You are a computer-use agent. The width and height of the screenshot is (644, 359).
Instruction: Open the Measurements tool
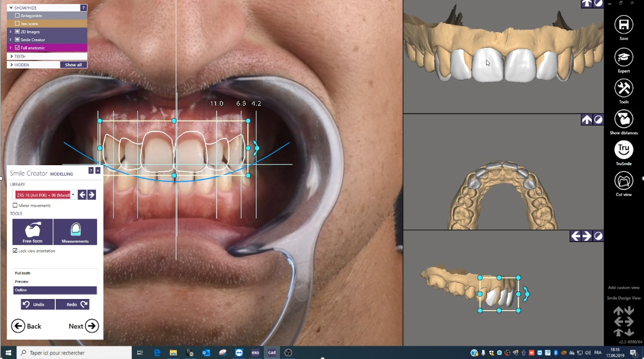pyautogui.click(x=75, y=232)
